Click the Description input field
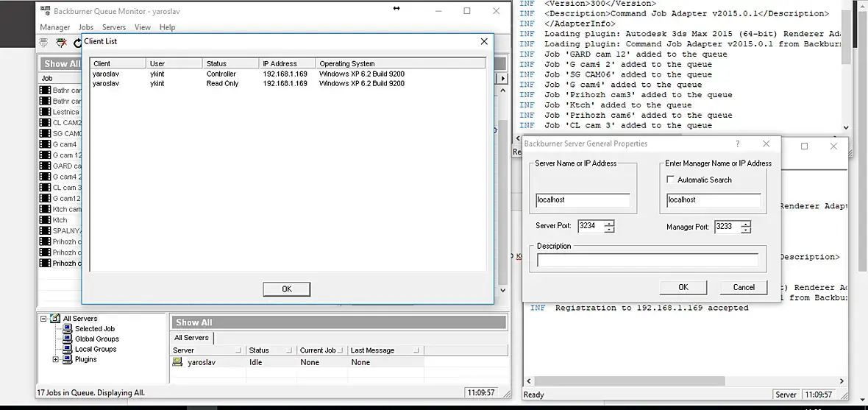Screen dimensions: 868x410 coord(647,260)
